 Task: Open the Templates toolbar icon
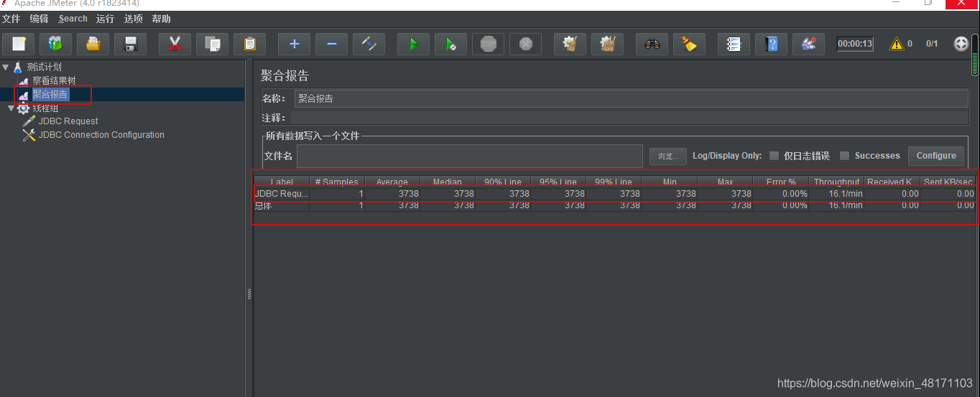(55, 45)
